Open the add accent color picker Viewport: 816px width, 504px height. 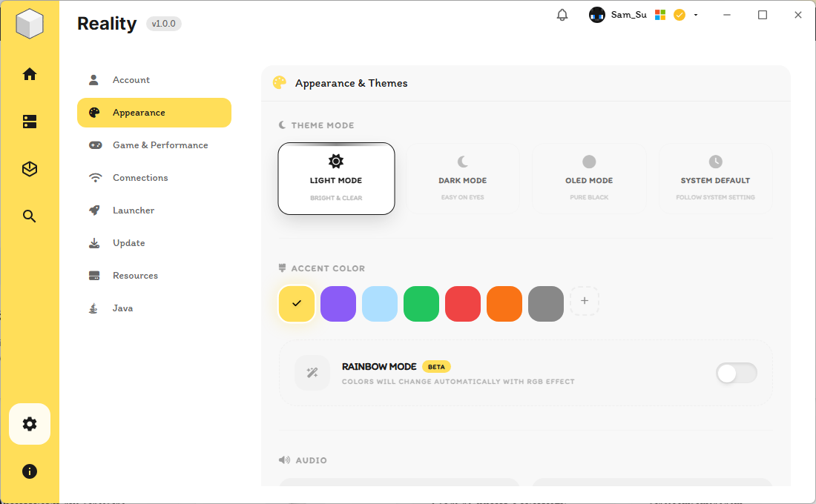coord(585,301)
